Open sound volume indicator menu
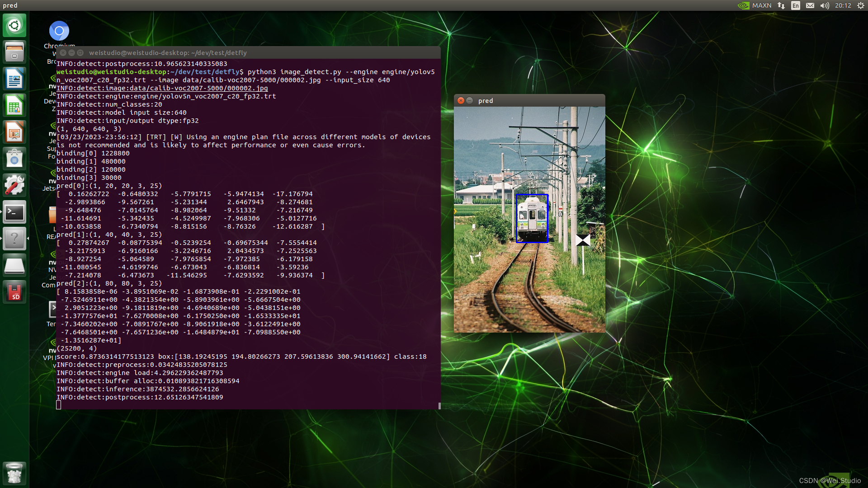868x488 pixels. (825, 5)
